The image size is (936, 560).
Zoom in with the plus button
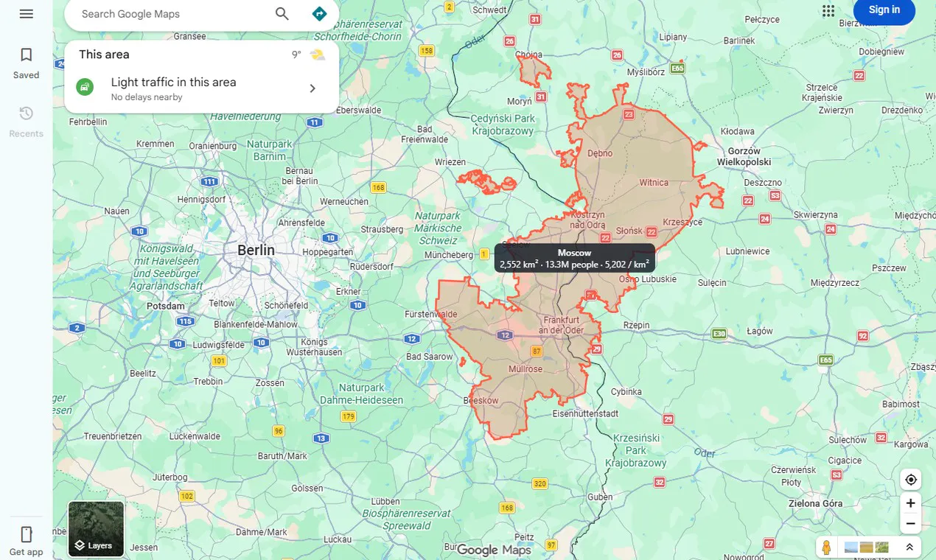pos(911,503)
